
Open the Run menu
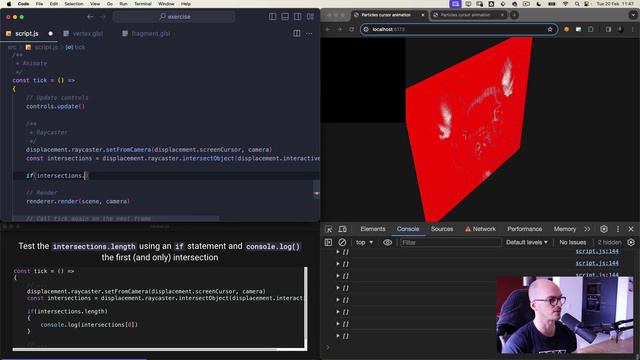pos(123,4)
